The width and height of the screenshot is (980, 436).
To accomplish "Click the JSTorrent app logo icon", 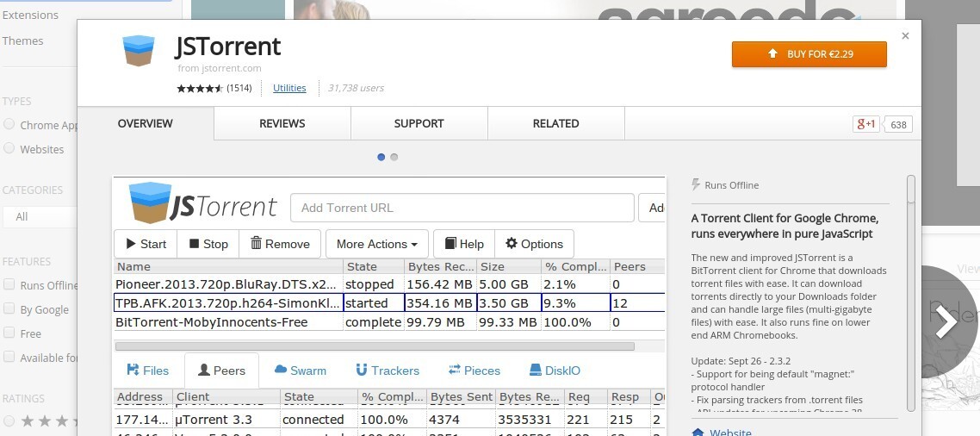I will pyautogui.click(x=138, y=51).
